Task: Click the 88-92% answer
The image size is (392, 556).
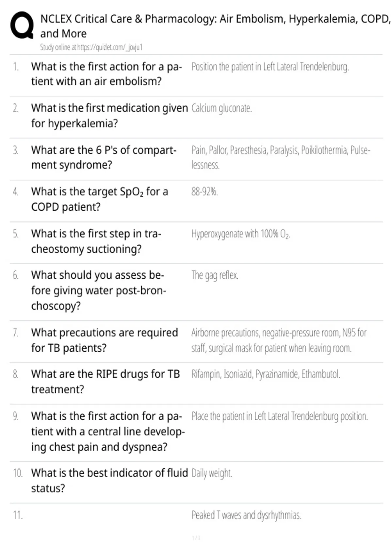Action: pos(204,192)
